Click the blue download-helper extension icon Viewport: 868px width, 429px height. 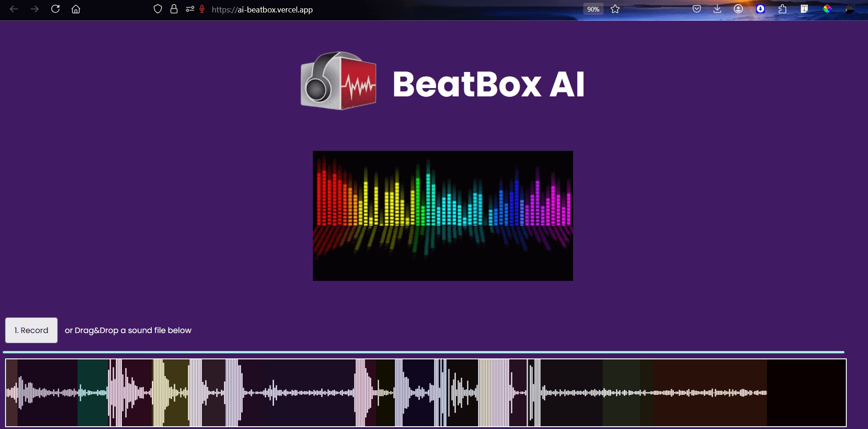760,9
